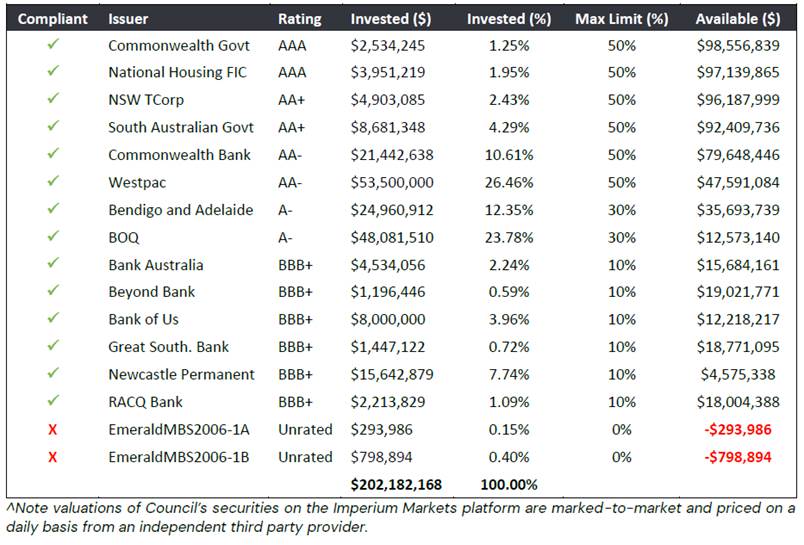This screenshot has height=545, width=804.
Task: Click the Issuer column header
Action: tap(128, 19)
